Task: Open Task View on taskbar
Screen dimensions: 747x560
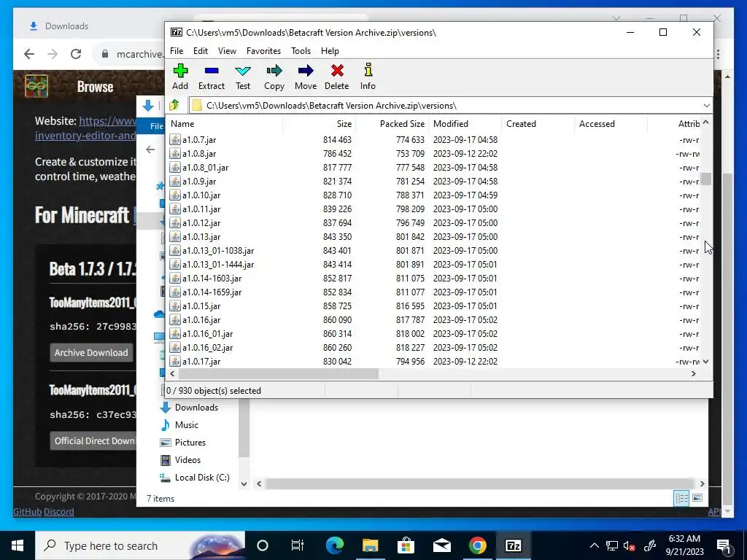Action: (298, 545)
